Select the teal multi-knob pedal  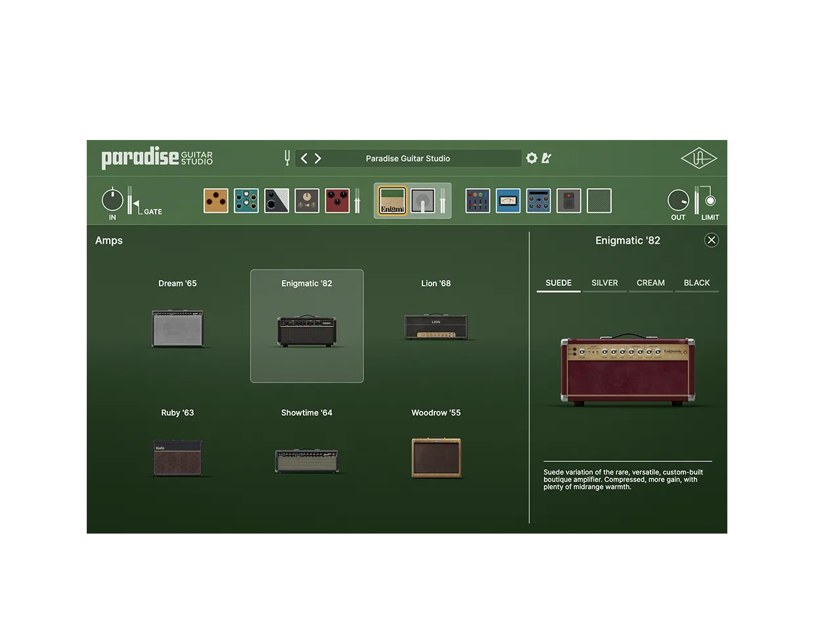(x=246, y=200)
